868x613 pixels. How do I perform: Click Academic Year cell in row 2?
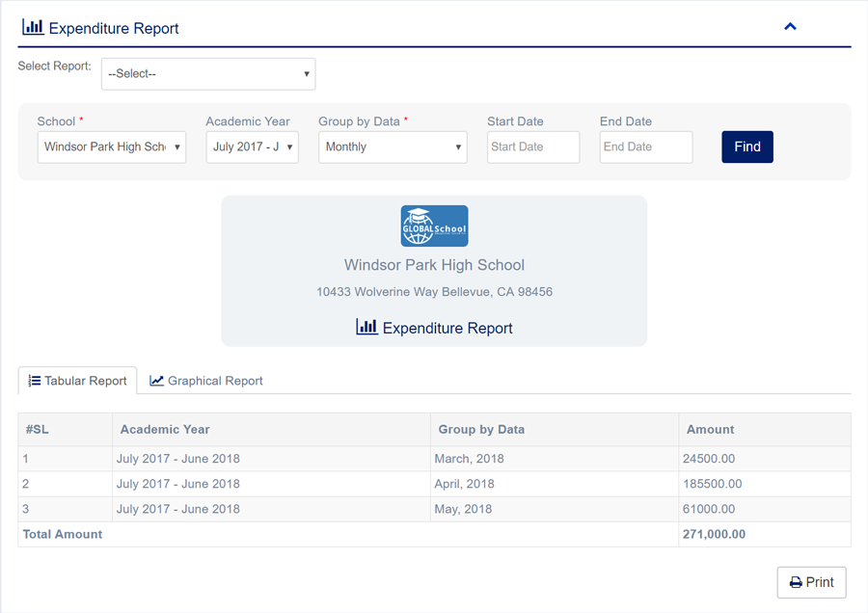[271, 484]
